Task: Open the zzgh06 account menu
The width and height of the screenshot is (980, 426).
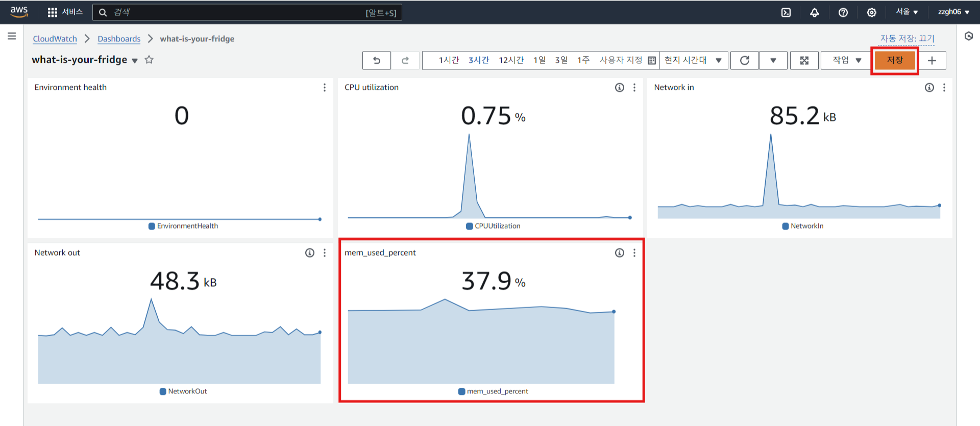Action: coord(953,12)
